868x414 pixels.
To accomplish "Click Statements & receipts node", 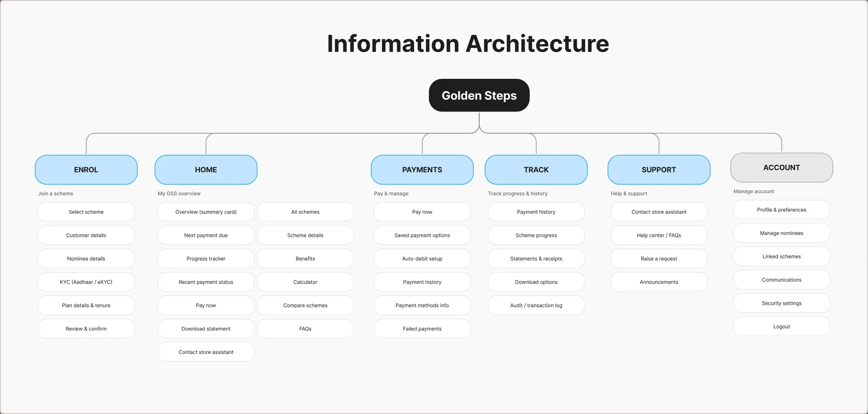I will coord(536,259).
